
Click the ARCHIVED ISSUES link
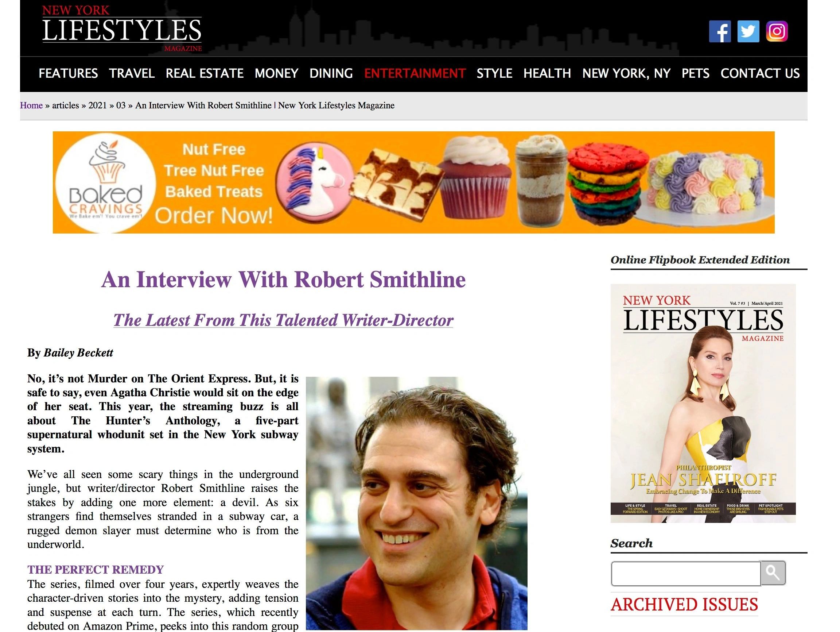click(x=684, y=604)
